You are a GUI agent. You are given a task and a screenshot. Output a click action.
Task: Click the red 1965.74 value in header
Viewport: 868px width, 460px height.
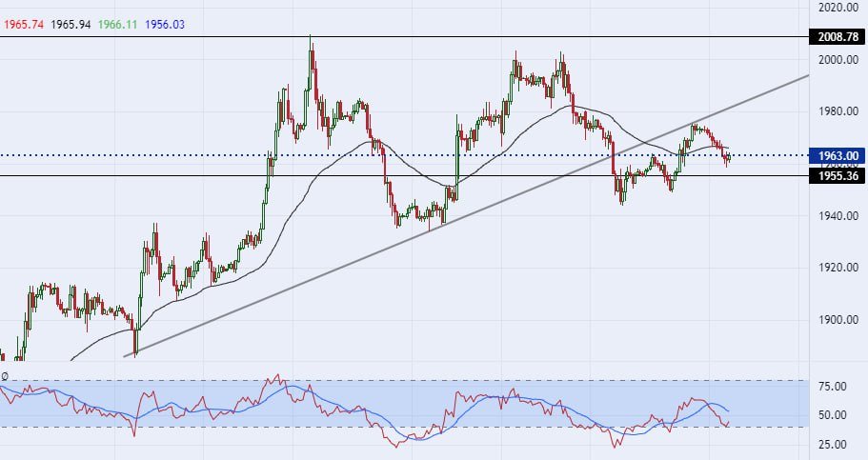pyautogui.click(x=24, y=25)
